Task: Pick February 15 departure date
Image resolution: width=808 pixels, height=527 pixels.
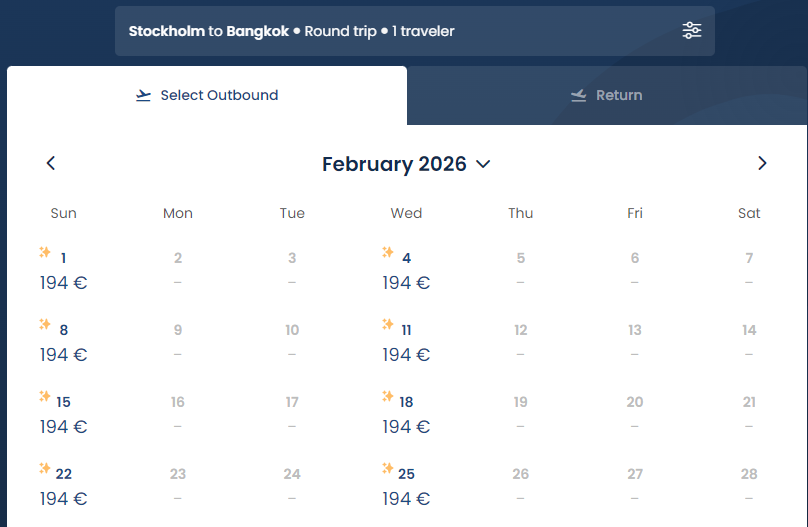Action: pos(63,414)
